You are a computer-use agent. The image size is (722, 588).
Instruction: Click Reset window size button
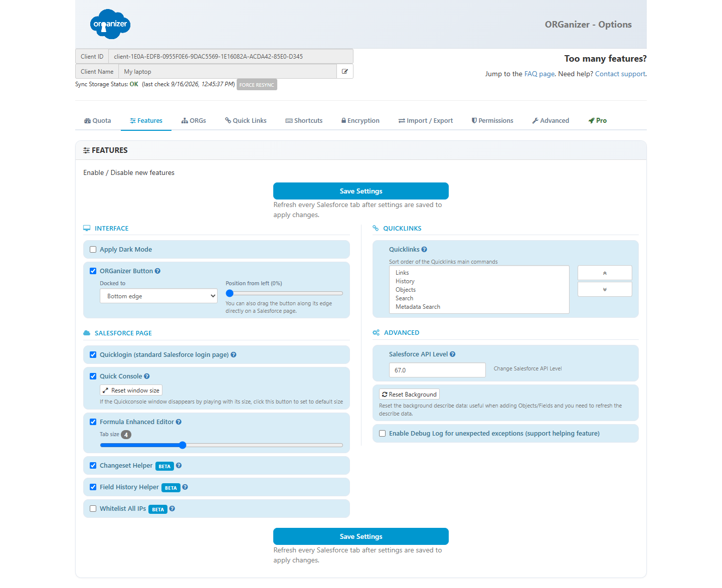coord(131,390)
